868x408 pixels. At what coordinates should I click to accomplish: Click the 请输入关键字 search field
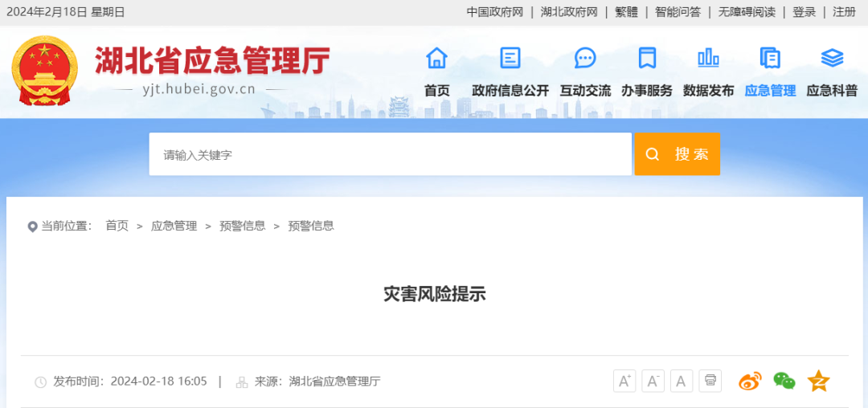pos(390,154)
